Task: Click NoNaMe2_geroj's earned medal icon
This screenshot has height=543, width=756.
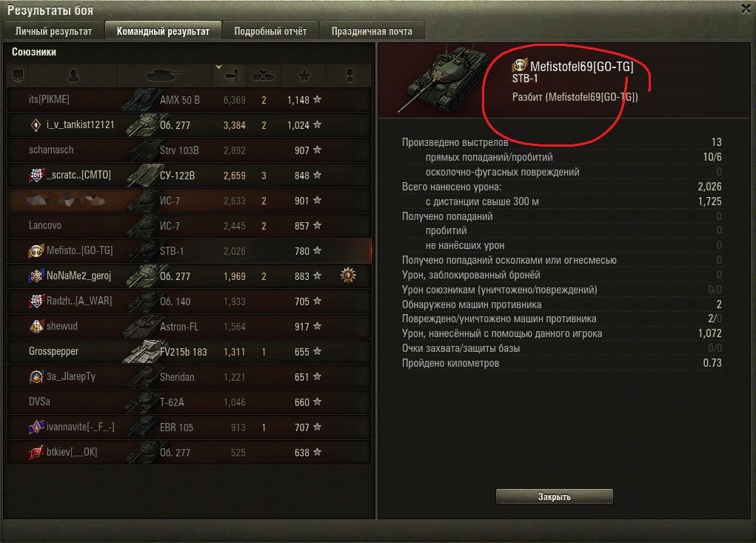Action: coord(348,276)
